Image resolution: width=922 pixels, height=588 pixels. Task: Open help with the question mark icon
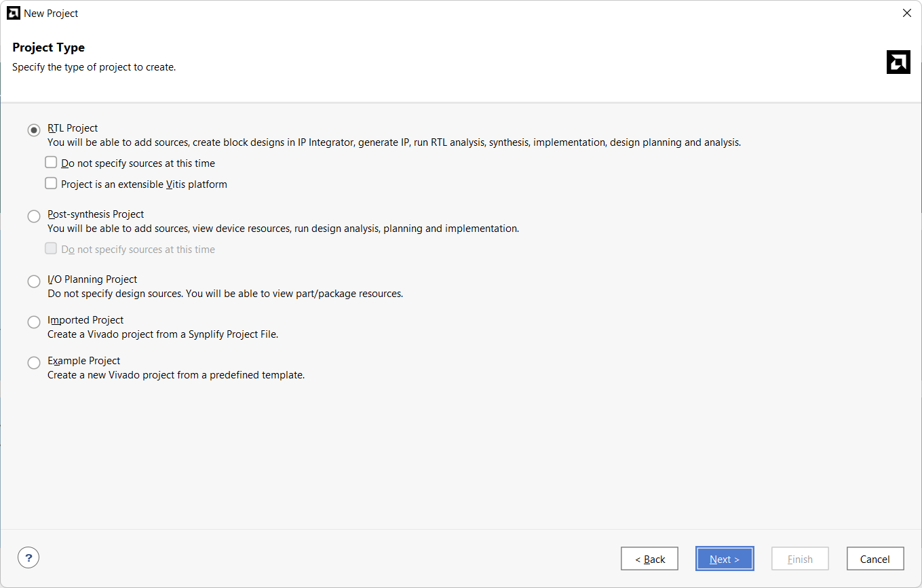point(28,558)
